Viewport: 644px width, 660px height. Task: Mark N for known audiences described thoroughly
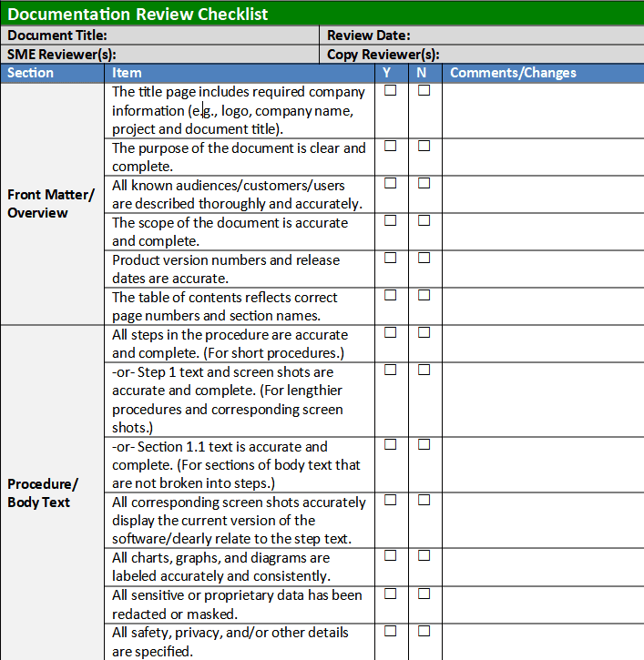click(x=424, y=183)
